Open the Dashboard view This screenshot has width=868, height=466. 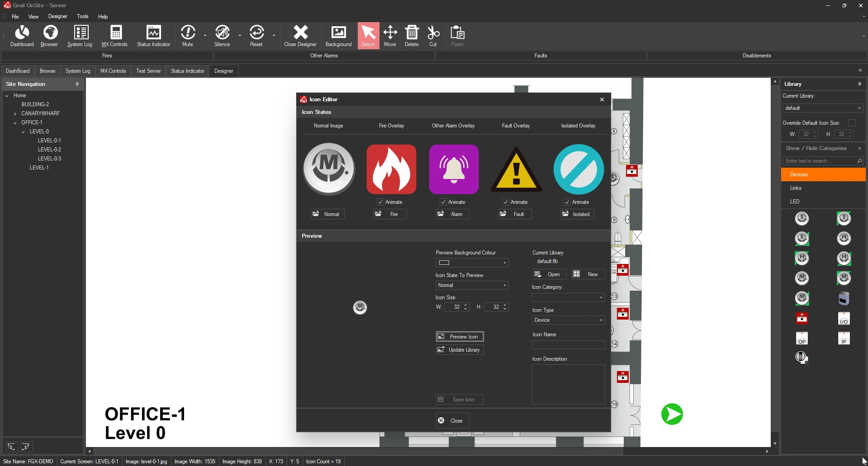point(22,35)
